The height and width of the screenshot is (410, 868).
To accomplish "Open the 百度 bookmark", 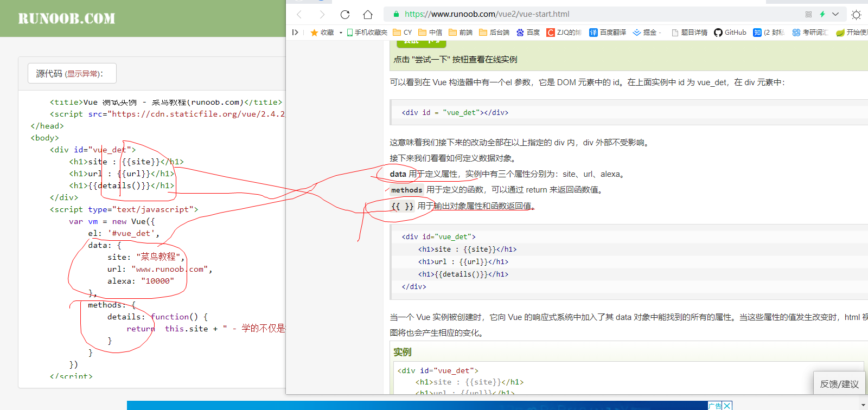I will 528,33.
